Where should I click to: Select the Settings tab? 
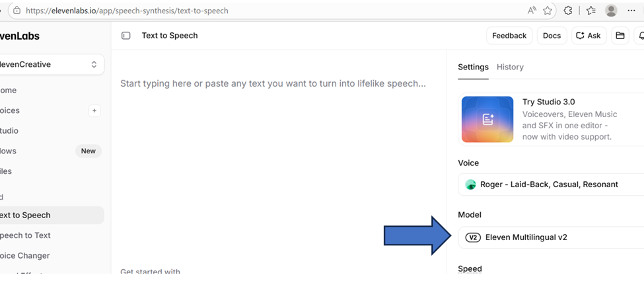point(473,67)
